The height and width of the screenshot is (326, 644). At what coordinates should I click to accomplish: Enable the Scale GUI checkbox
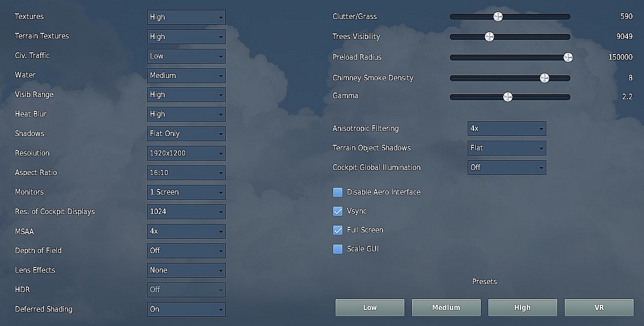(x=338, y=249)
